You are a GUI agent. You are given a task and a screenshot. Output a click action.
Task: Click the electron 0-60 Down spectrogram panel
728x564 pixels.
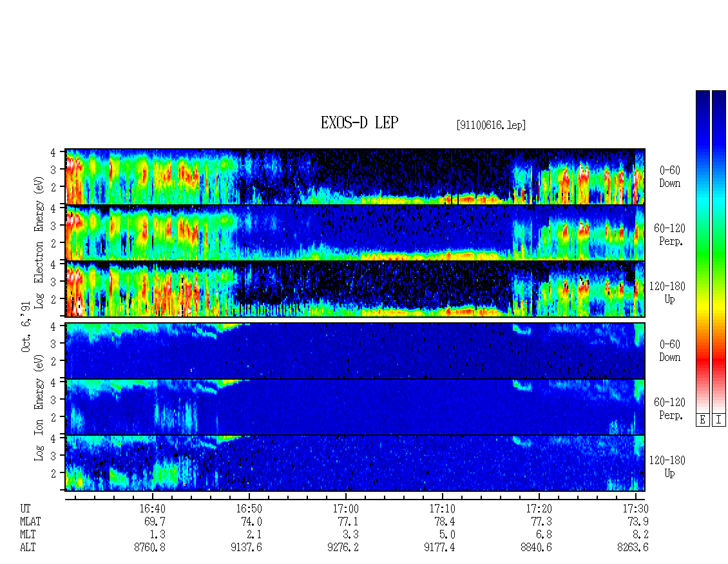[355, 177]
